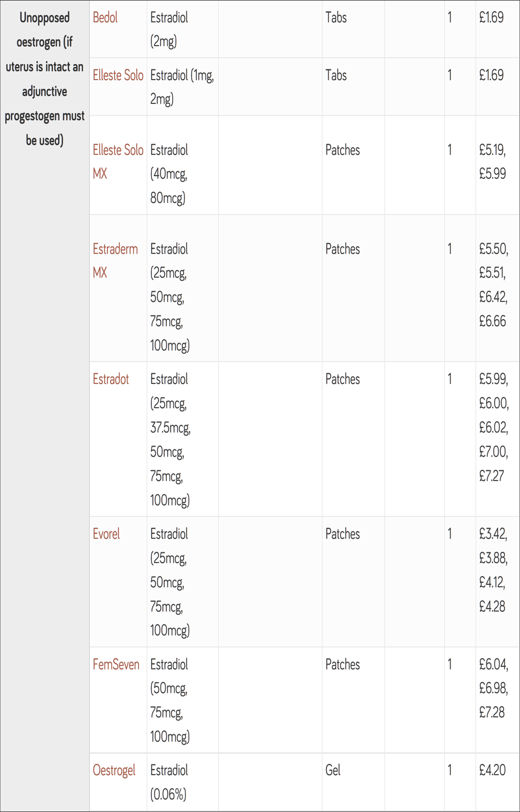Open the Elleste Solo link

click(x=118, y=75)
